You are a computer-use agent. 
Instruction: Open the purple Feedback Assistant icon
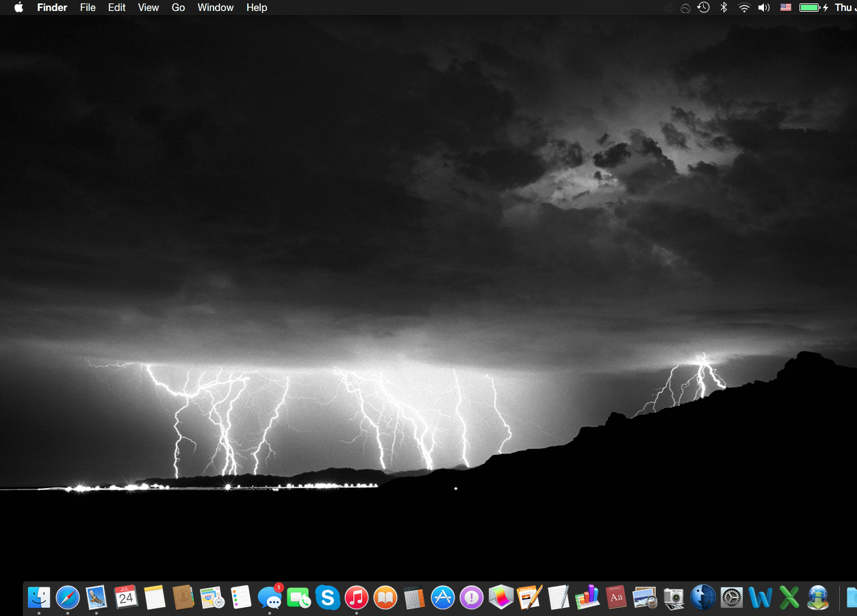[x=472, y=598]
